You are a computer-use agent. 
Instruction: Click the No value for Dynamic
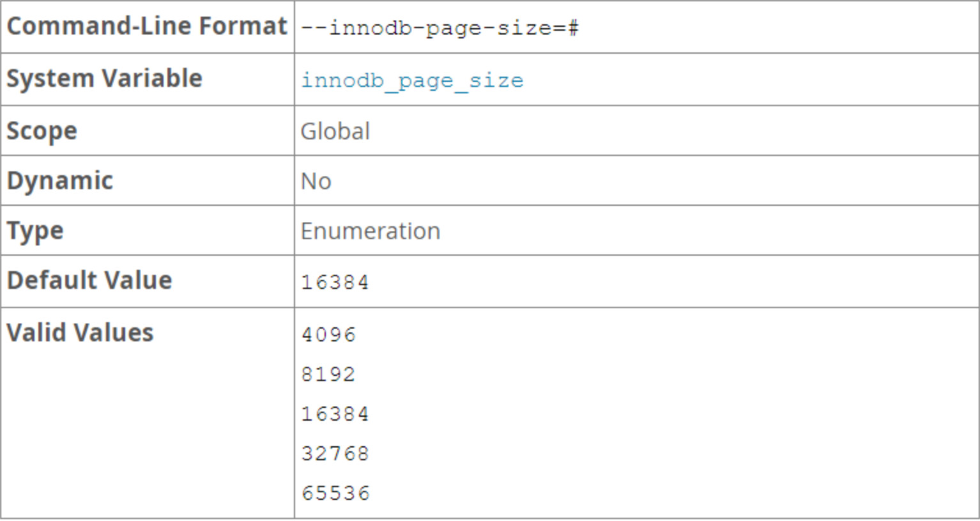click(316, 182)
